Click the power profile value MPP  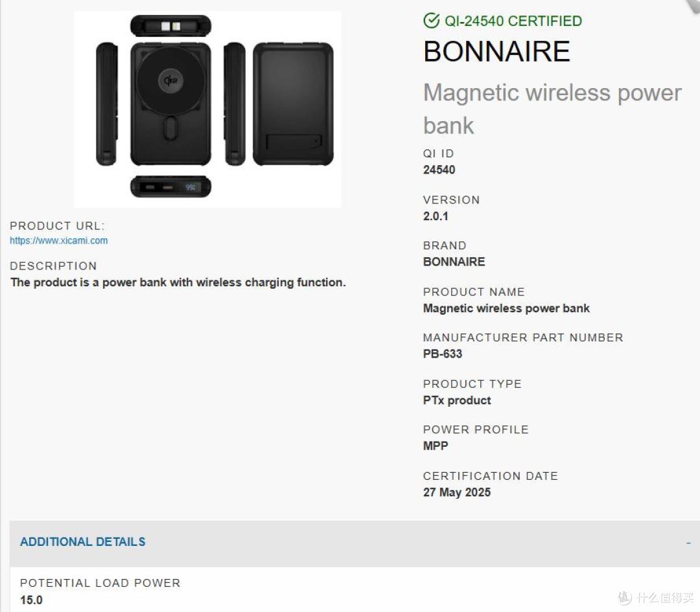[x=436, y=446]
